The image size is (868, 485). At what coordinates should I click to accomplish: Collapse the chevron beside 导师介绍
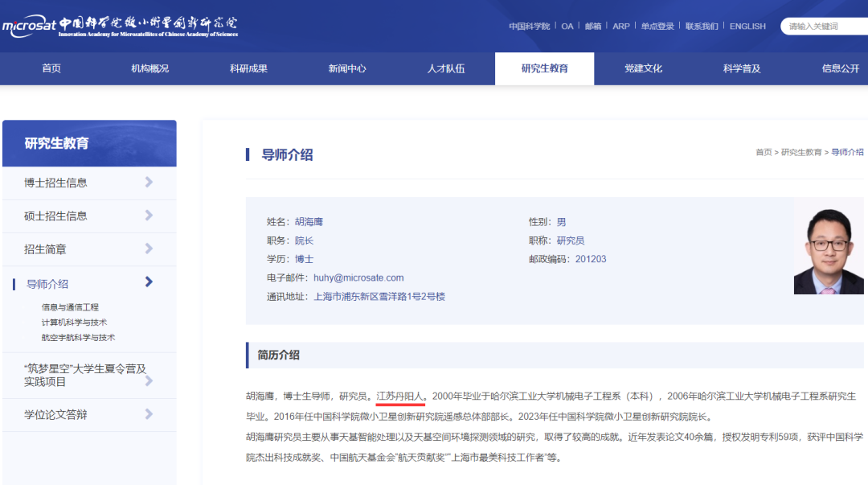coord(149,282)
